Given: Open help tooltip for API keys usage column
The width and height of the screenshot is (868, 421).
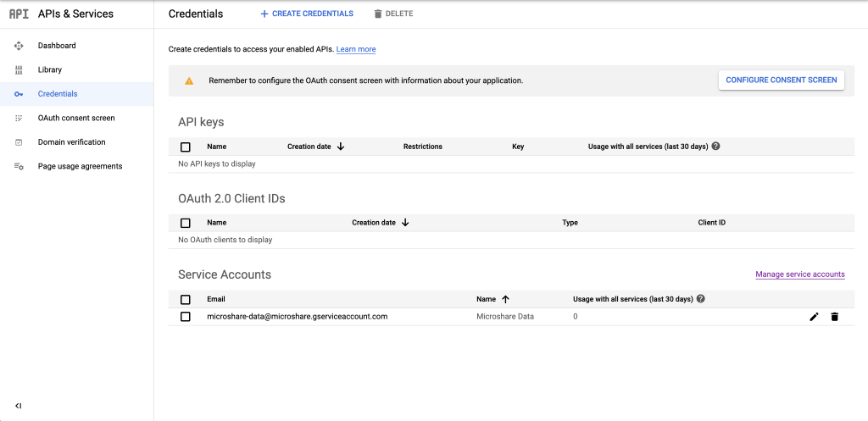Looking at the screenshot, I should (x=715, y=147).
